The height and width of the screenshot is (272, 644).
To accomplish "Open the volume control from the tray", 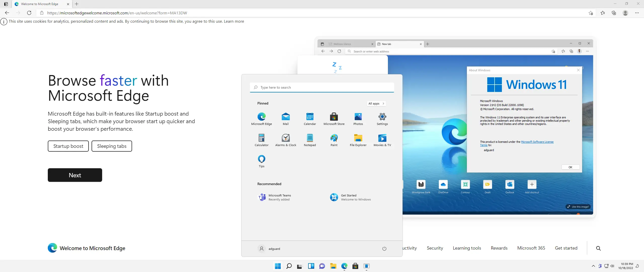I will click(612, 266).
